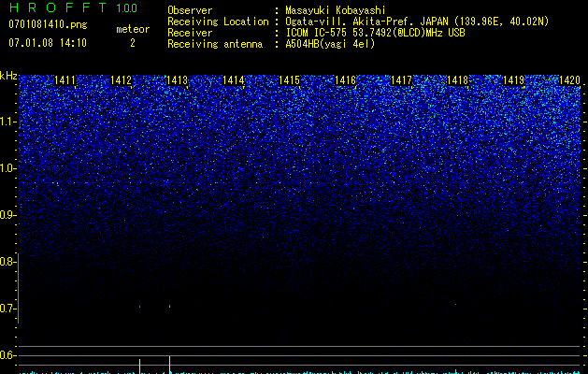Click the 1415 time marker
The width and height of the screenshot is (588, 374).
pyautogui.click(x=289, y=79)
